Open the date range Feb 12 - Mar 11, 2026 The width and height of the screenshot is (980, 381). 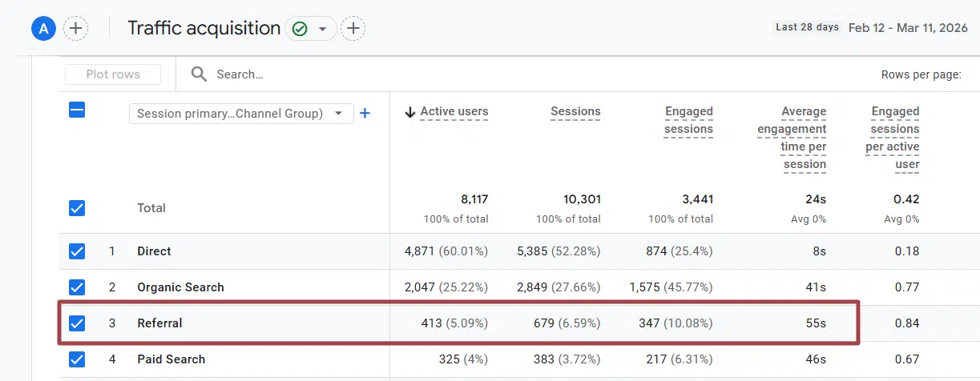point(911,28)
